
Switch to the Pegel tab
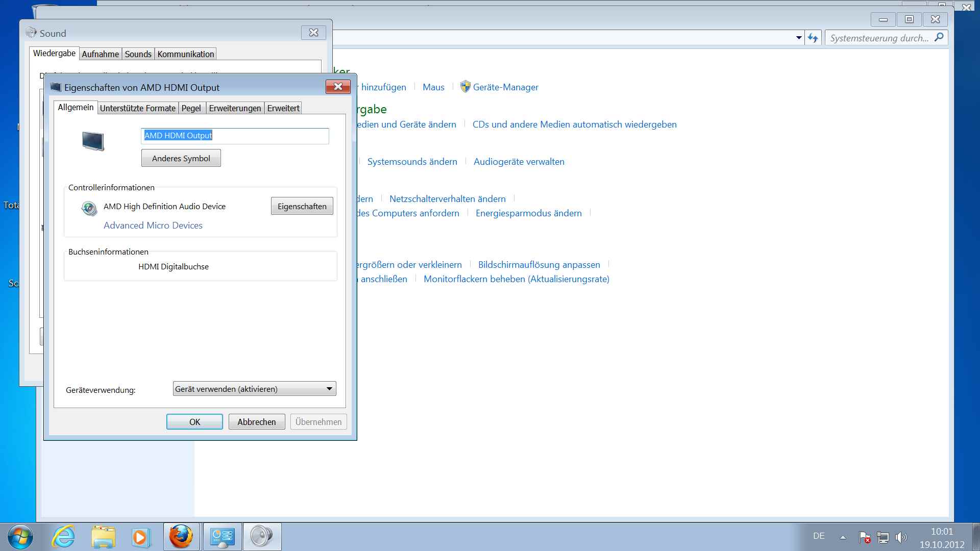[x=191, y=108]
